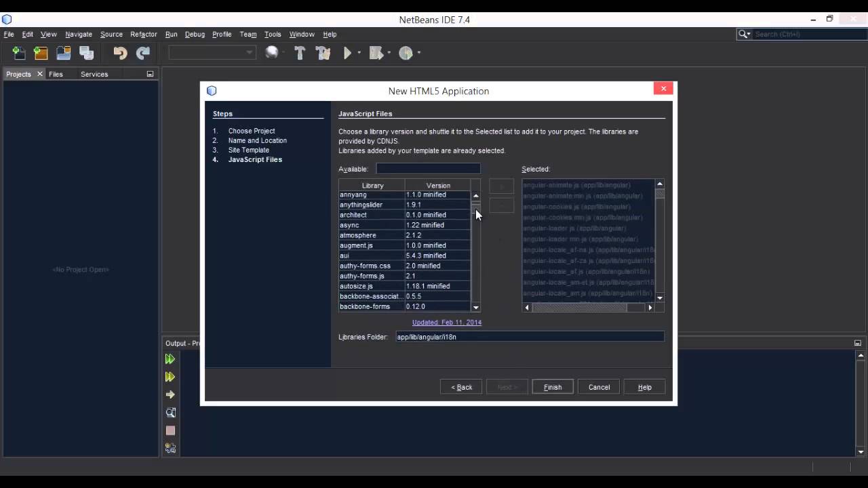The height and width of the screenshot is (488, 868).
Task: Click the Version column header
Action: (438, 185)
